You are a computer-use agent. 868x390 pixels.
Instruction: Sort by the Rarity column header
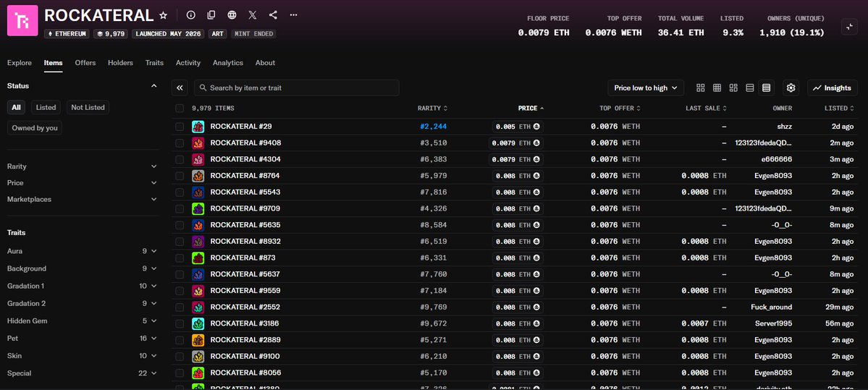[432, 109]
